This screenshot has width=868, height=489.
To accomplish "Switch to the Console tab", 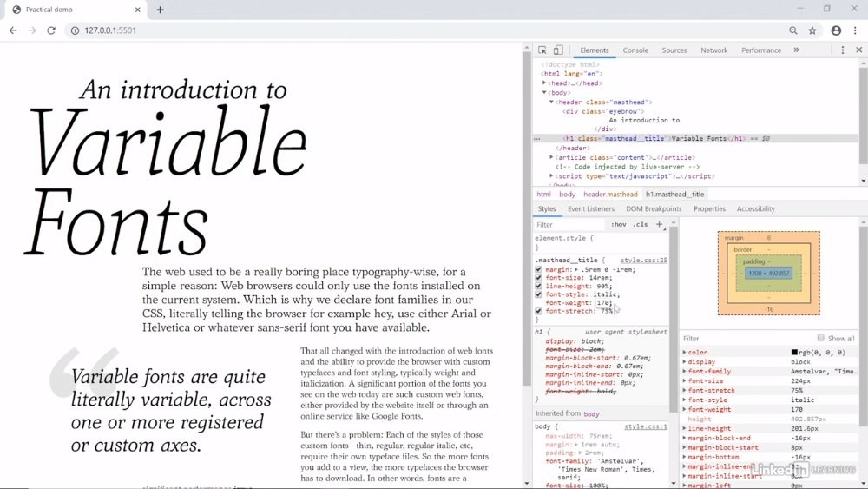I will pyautogui.click(x=635, y=50).
